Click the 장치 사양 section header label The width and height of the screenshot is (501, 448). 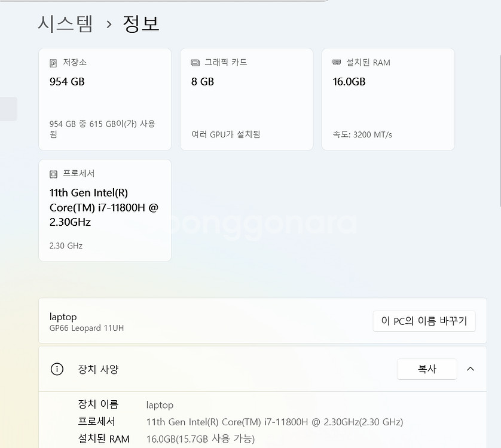(99, 369)
